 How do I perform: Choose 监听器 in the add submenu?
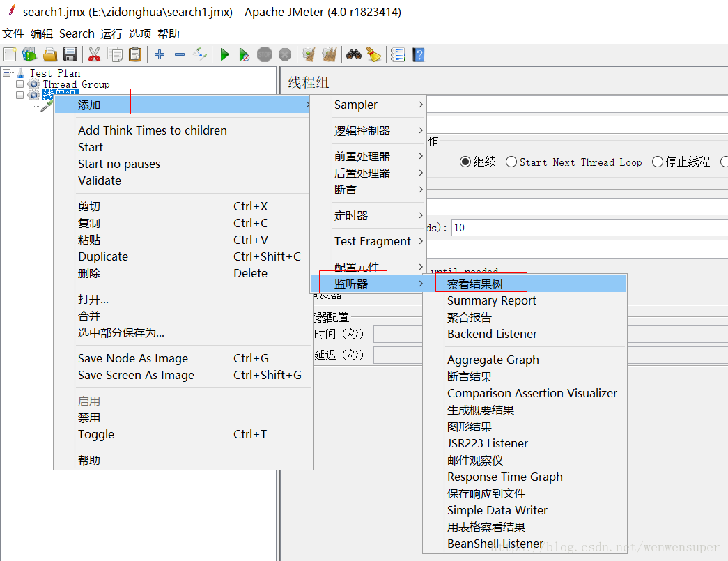(368, 284)
